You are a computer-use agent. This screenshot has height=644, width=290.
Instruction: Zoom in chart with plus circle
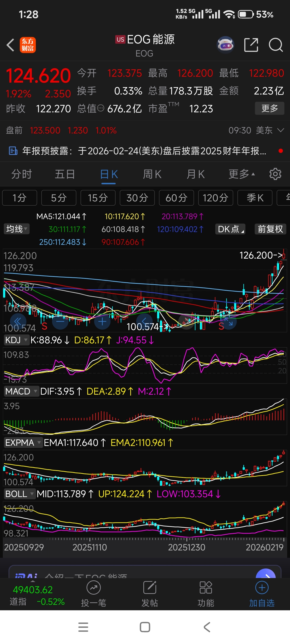102,321
